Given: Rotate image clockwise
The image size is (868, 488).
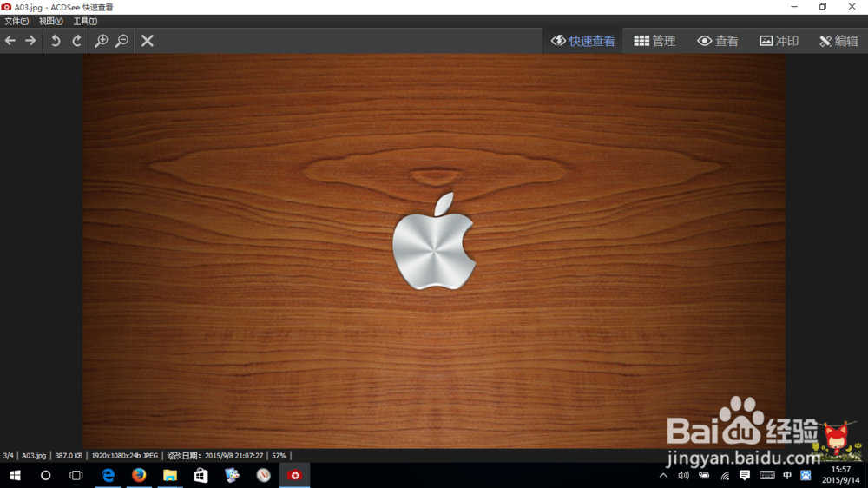Looking at the screenshot, I should (x=77, y=41).
